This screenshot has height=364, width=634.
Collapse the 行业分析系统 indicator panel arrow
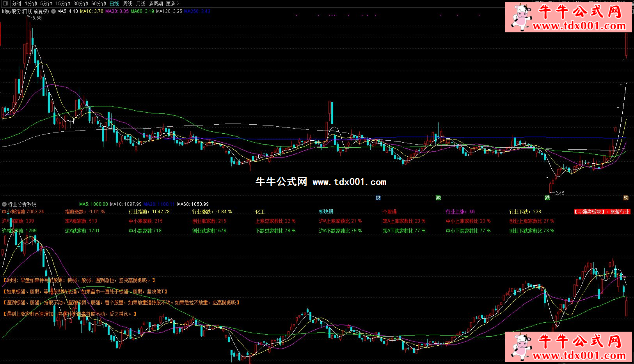point(4,204)
